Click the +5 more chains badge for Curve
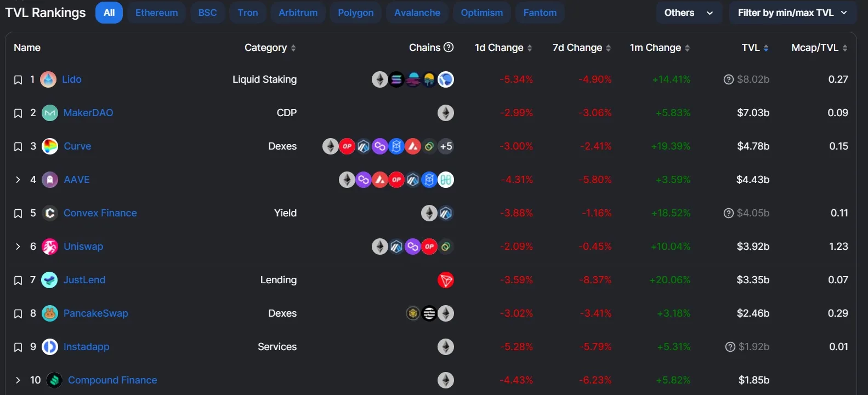The width and height of the screenshot is (868, 395). tap(446, 147)
